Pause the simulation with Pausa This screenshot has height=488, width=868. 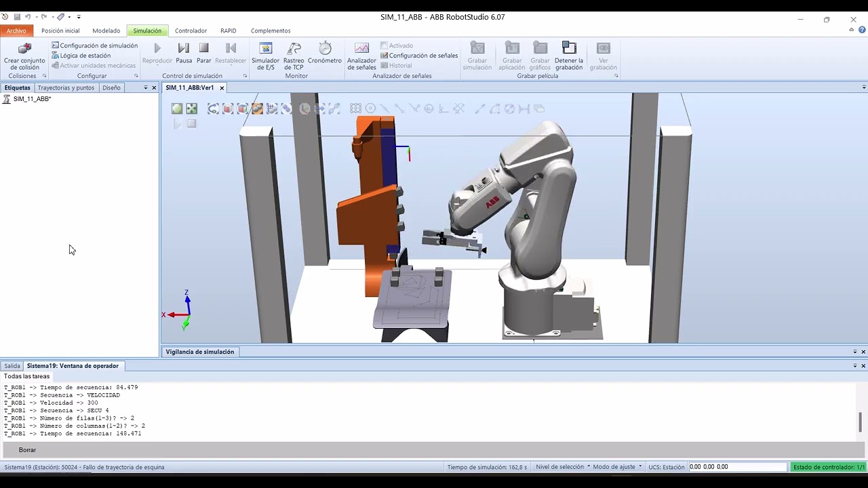(184, 53)
